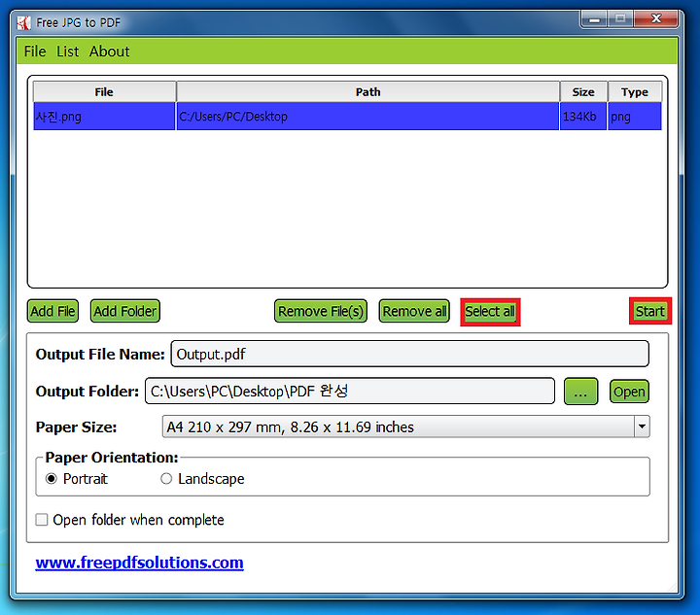Click the Free JPG to PDF app icon

point(23,22)
